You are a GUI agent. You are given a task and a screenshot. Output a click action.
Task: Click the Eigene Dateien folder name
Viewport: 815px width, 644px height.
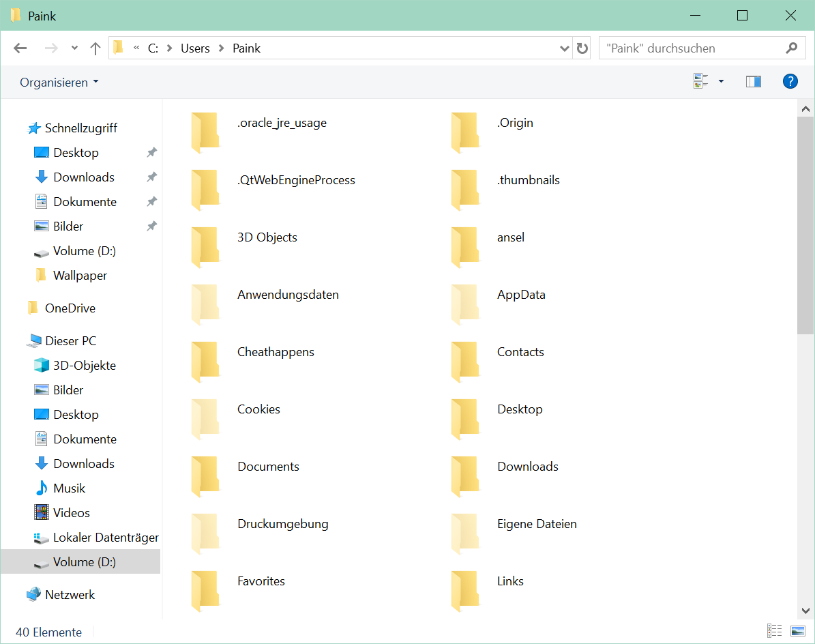coord(537,524)
